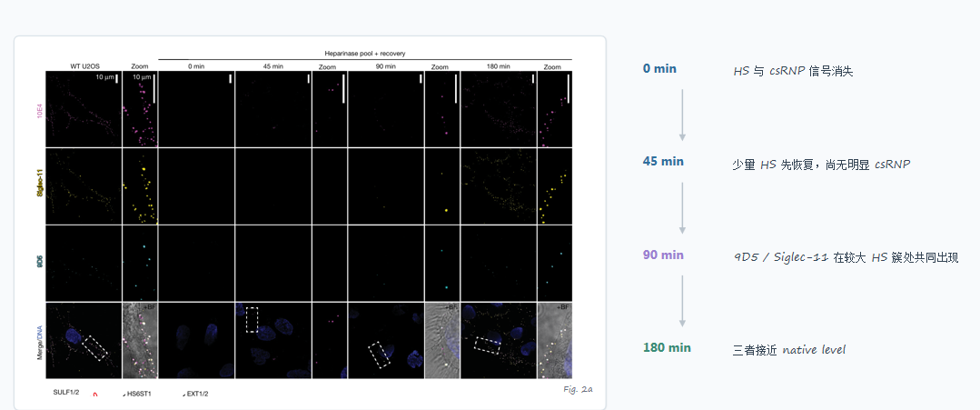Click the "180 min" column header inside figure
The image size is (980, 410).
(498, 66)
